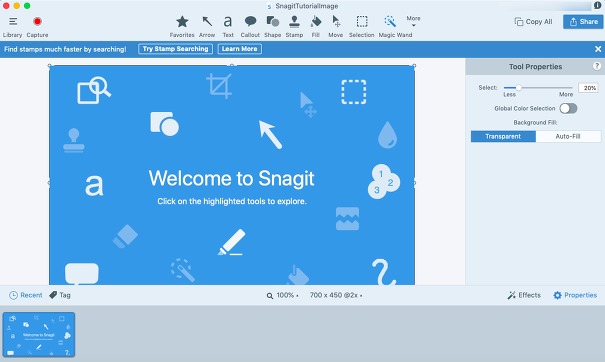Image resolution: width=605 pixels, height=362 pixels.
Task: Open the 700 x 450 image size dropdown
Action: tap(336, 295)
